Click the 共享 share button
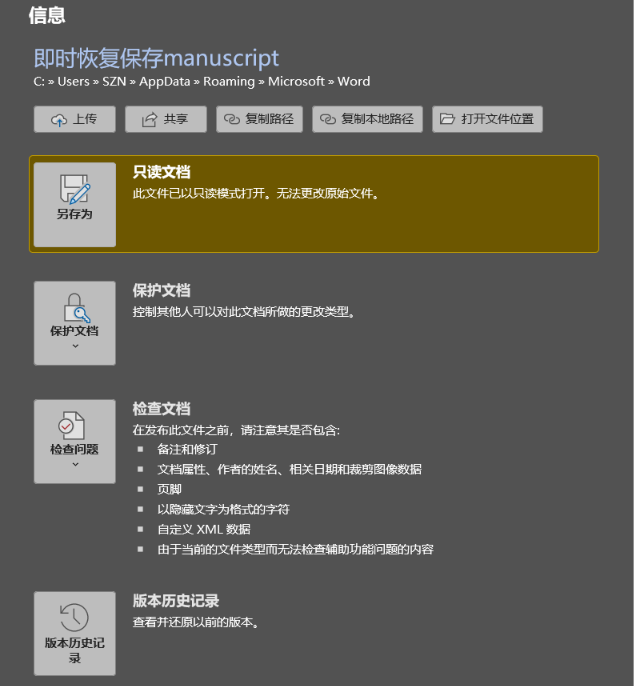This screenshot has width=634, height=686. coord(166,119)
